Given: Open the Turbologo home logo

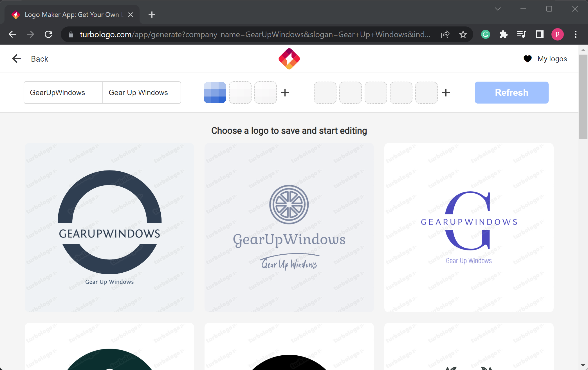Looking at the screenshot, I should (x=289, y=59).
